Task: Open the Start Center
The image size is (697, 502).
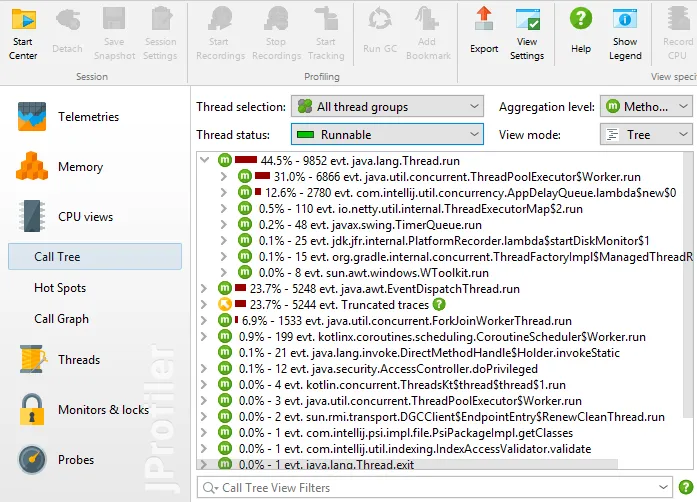Action: tap(23, 35)
